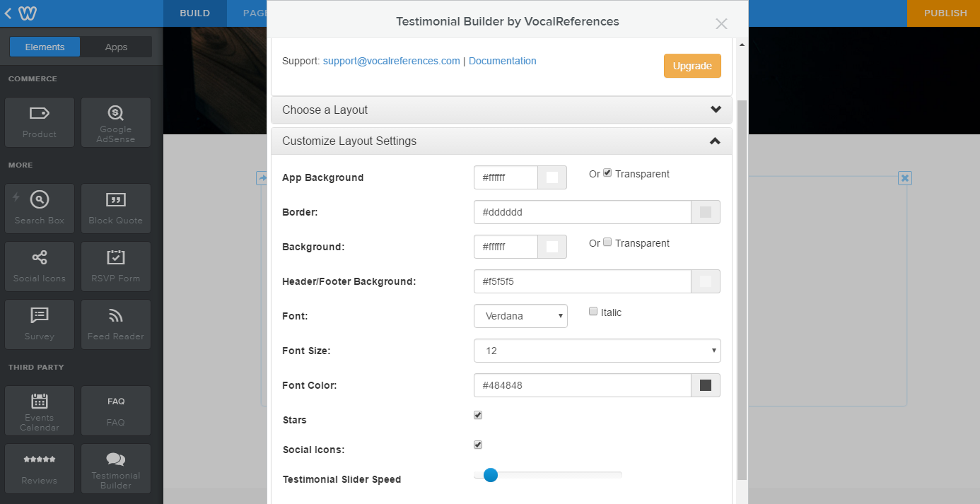Click the Border #dddddd input field
Image resolution: width=980 pixels, height=504 pixels.
click(x=583, y=212)
